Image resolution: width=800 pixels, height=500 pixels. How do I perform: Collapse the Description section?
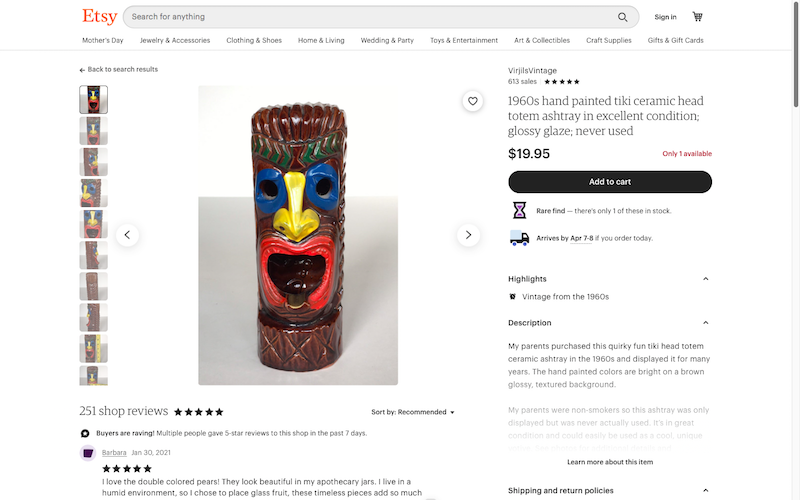(705, 323)
